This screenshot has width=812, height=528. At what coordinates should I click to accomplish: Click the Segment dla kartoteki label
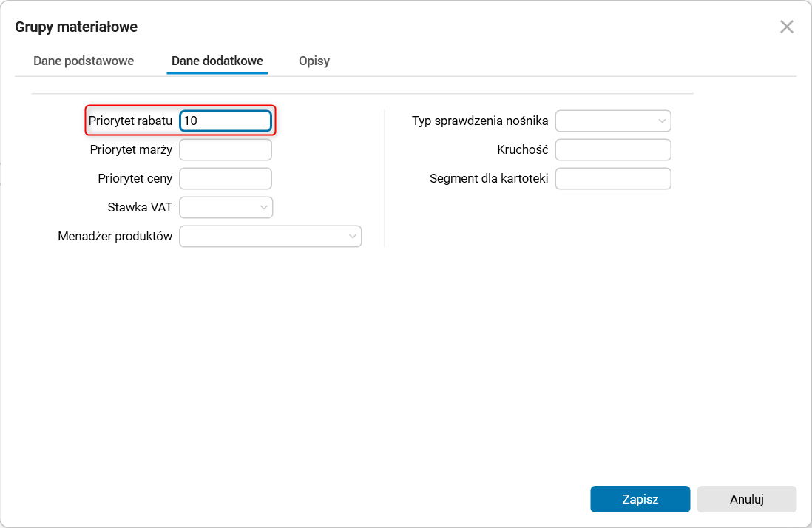(489, 178)
